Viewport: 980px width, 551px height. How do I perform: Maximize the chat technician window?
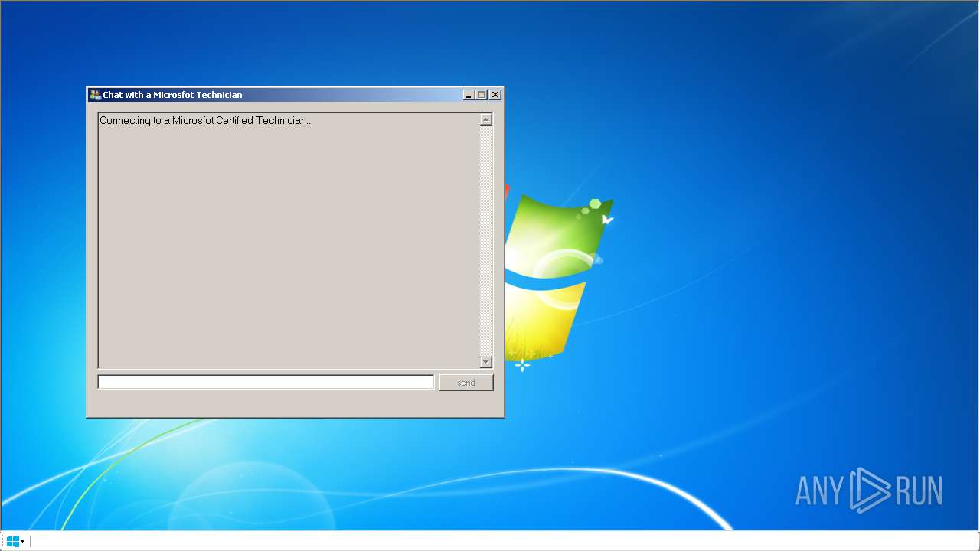[x=481, y=95]
